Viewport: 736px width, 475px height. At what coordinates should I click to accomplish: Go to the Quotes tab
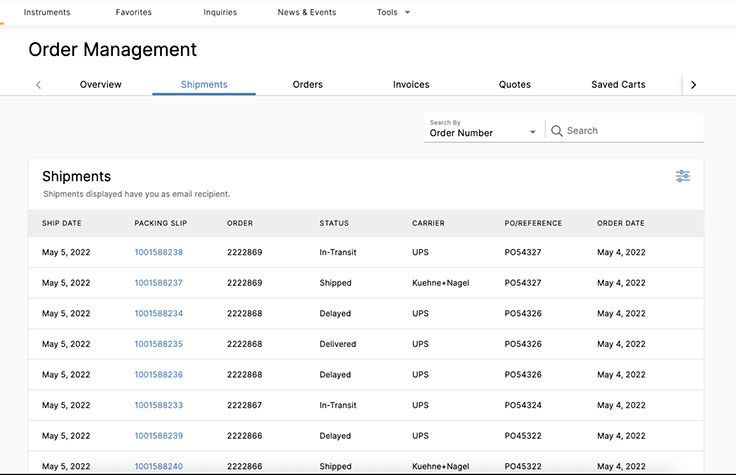coord(514,85)
